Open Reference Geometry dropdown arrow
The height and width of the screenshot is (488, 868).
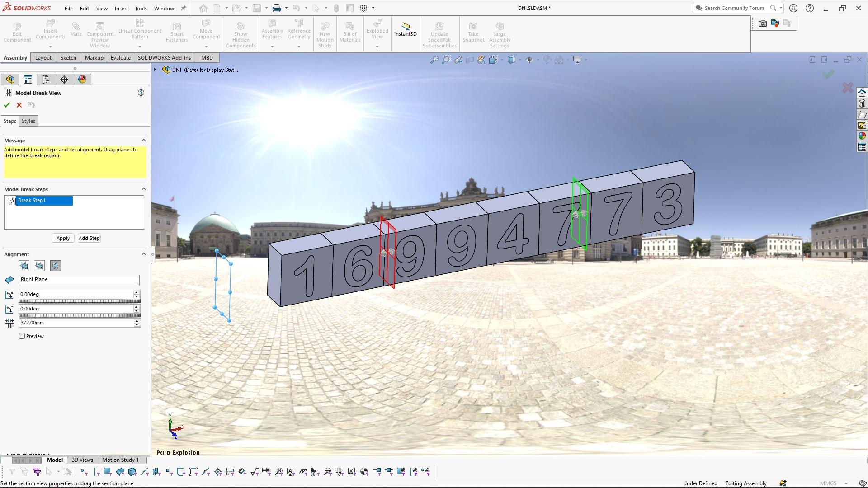(x=299, y=47)
